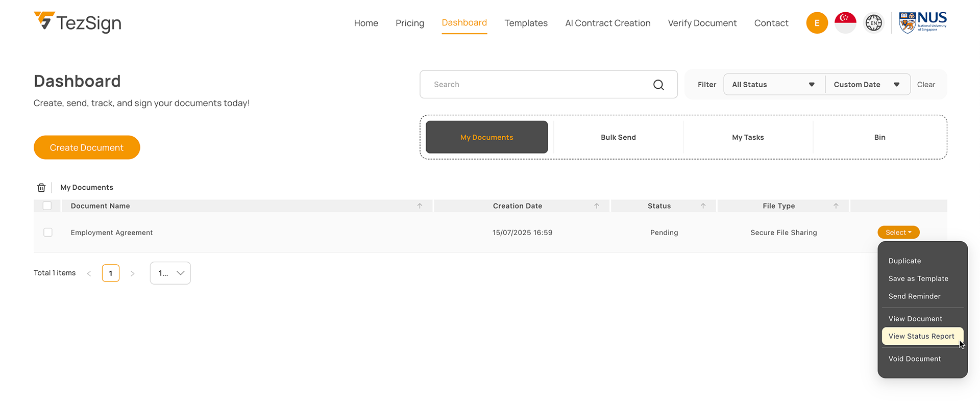This screenshot has width=980, height=408.
Task: Open the EN language globe icon
Action: [x=873, y=23]
